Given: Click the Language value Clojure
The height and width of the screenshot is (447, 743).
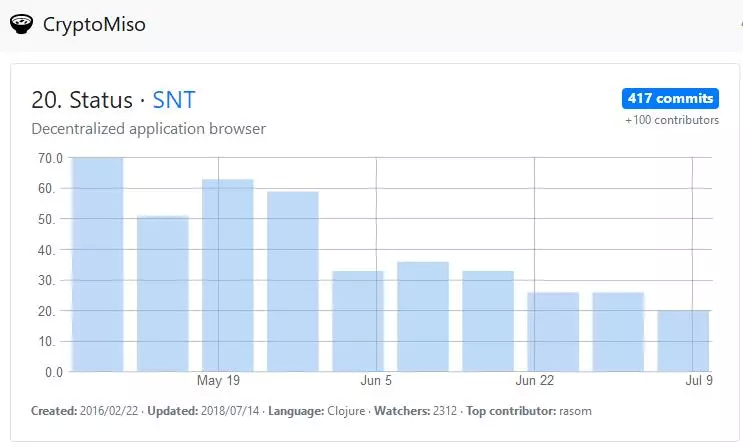Looking at the screenshot, I should (346, 411).
